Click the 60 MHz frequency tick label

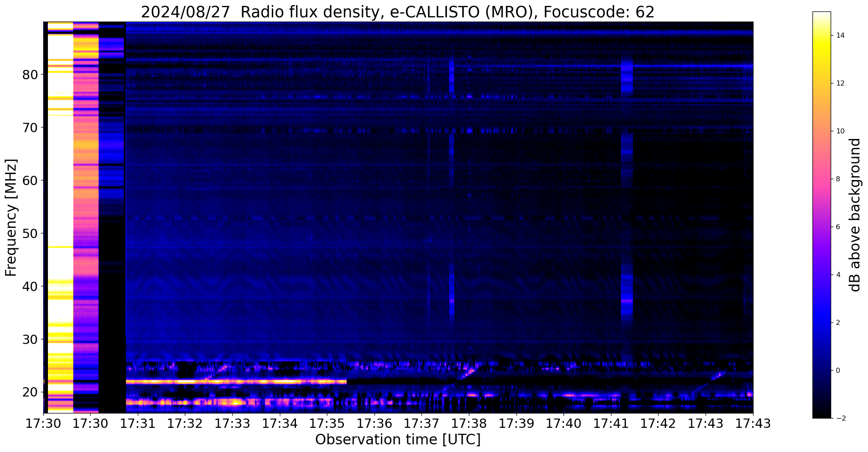coord(30,180)
